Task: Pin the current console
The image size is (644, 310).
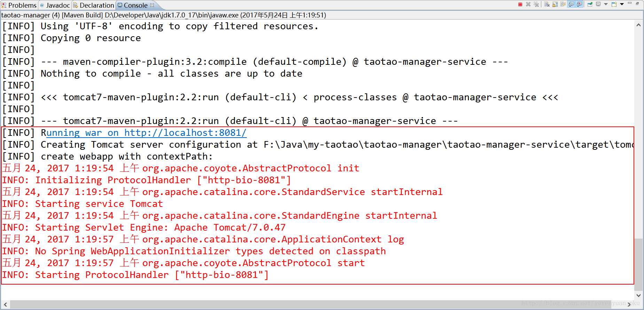Action: (x=590, y=4)
